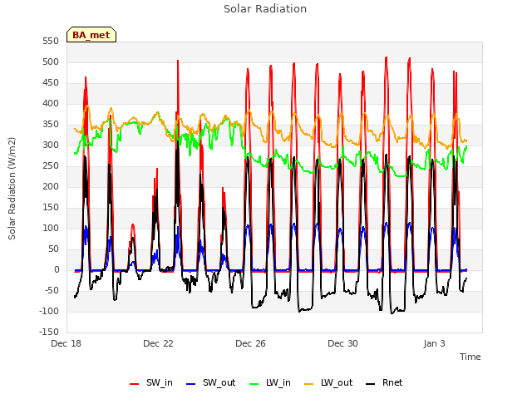The image size is (532, 399).
Task: Click the Dec 30 x-axis tick label
Action: (x=342, y=343)
